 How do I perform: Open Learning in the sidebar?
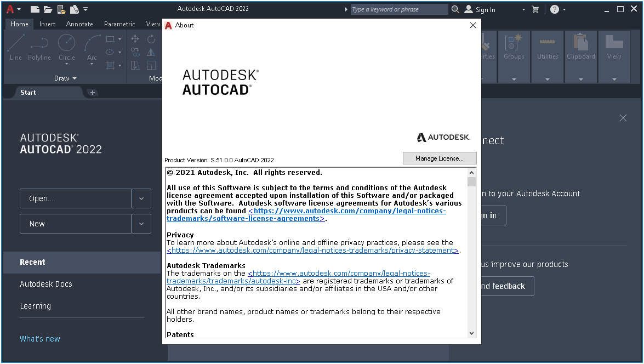pyautogui.click(x=35, y=306)
